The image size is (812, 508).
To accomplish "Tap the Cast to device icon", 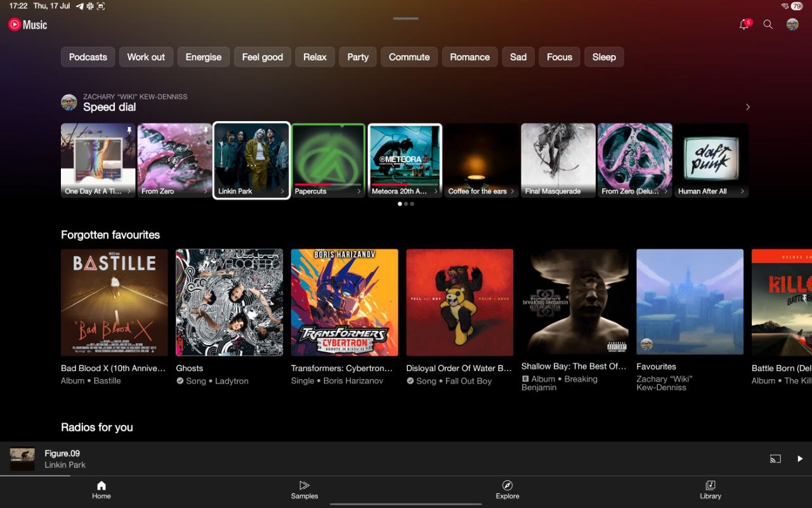I will [x=775, y=459].
